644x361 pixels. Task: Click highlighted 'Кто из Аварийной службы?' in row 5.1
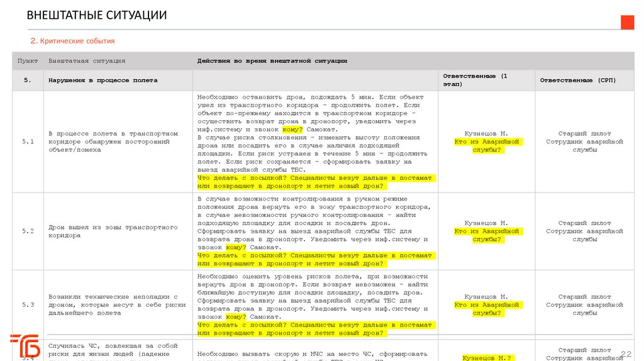click(x=487, y=145)
